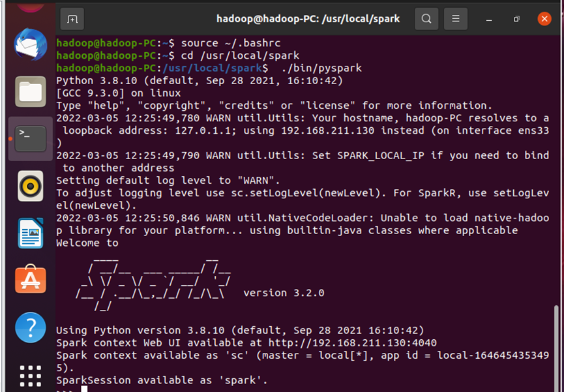Viewport: 564px width, 392px height.
Task: Click the command './bin/pyspark'
Action: (321, 68)
